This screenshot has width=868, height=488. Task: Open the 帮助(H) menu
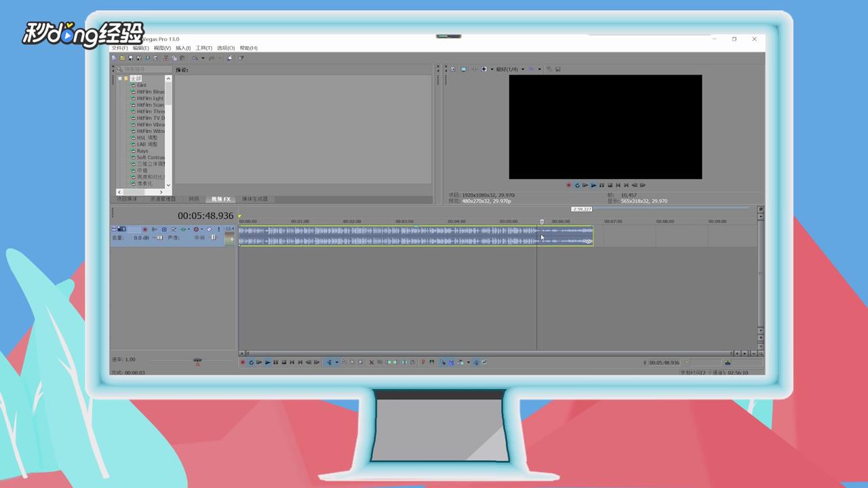[x=248, y=48]
